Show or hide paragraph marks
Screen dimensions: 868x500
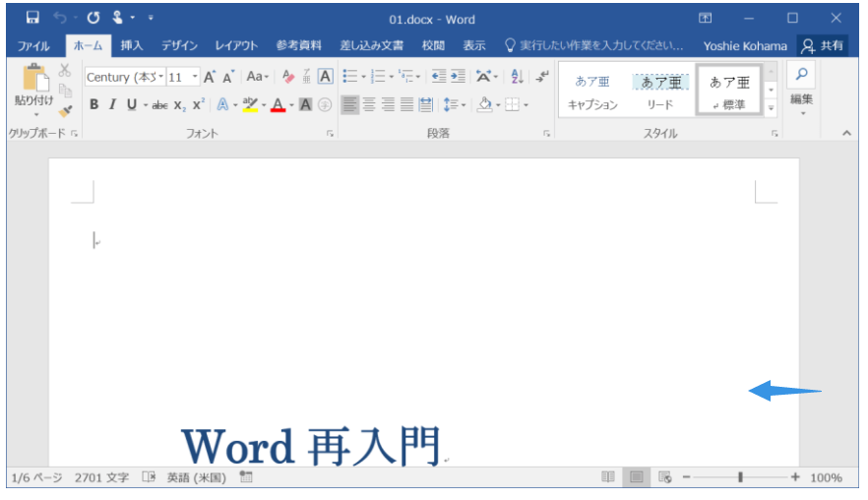point(542,77)
